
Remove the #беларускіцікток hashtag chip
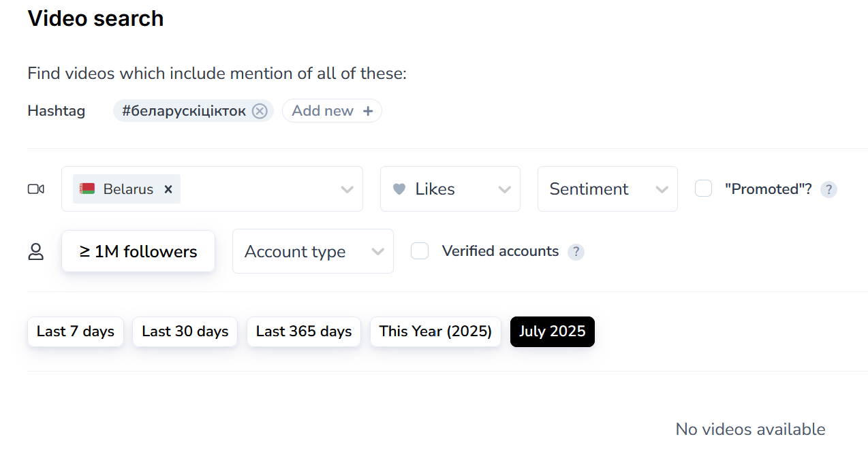(x=260, y=111)
